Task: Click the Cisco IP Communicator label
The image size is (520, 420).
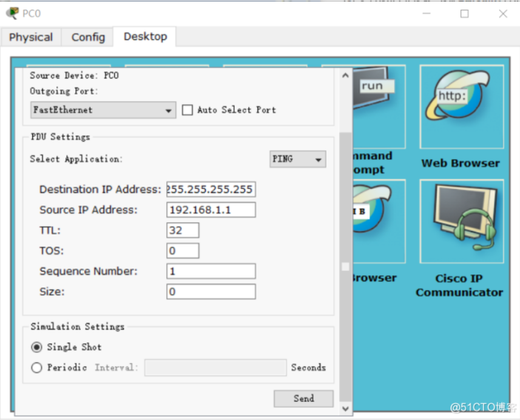Action: click(460, 285)
